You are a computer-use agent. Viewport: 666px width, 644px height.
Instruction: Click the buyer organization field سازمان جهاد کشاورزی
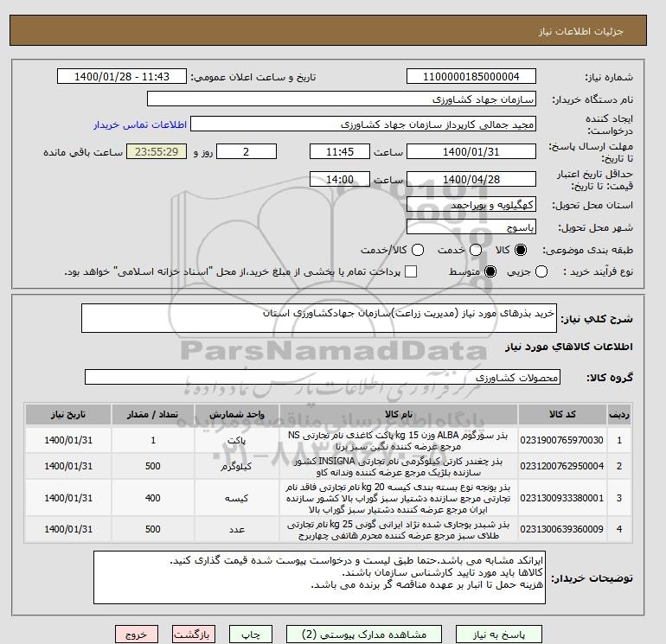342,99
